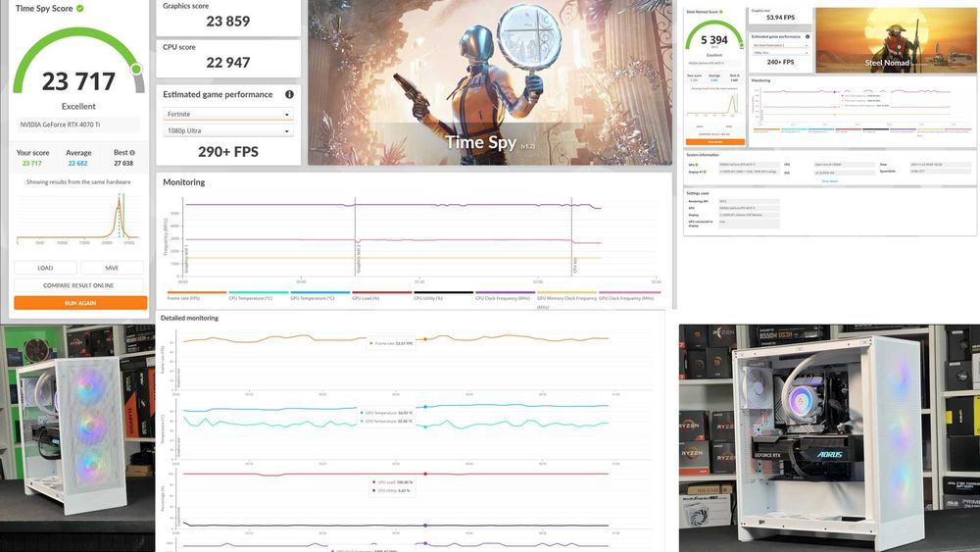Click the left photo of white PC case
The height and width of the screenshot is (552, 980).
77,437
